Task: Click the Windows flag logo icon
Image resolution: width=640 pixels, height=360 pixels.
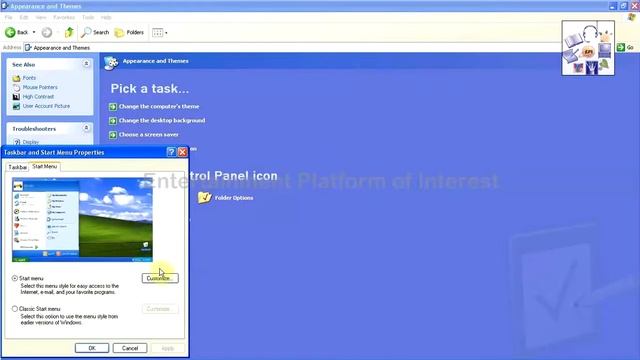Action: [x=632, y=17]
